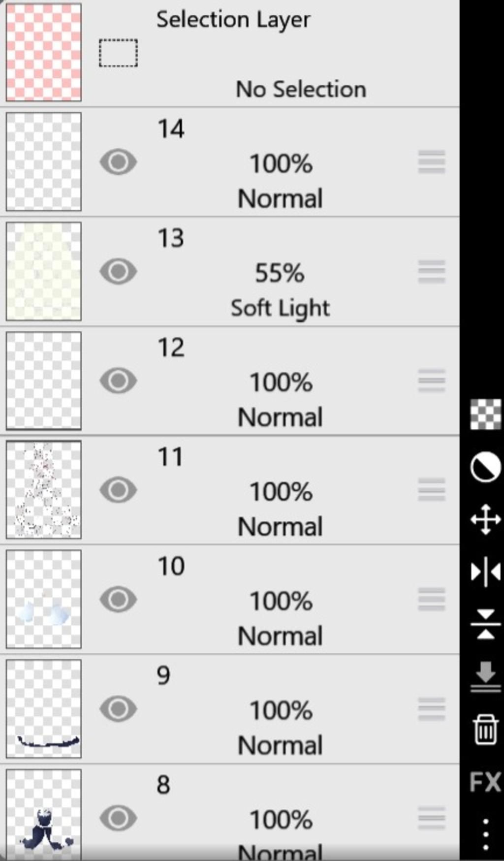Click the merge layer down icon
The image size is (504, 861).
pyautogui.click(x=485, y=676)
